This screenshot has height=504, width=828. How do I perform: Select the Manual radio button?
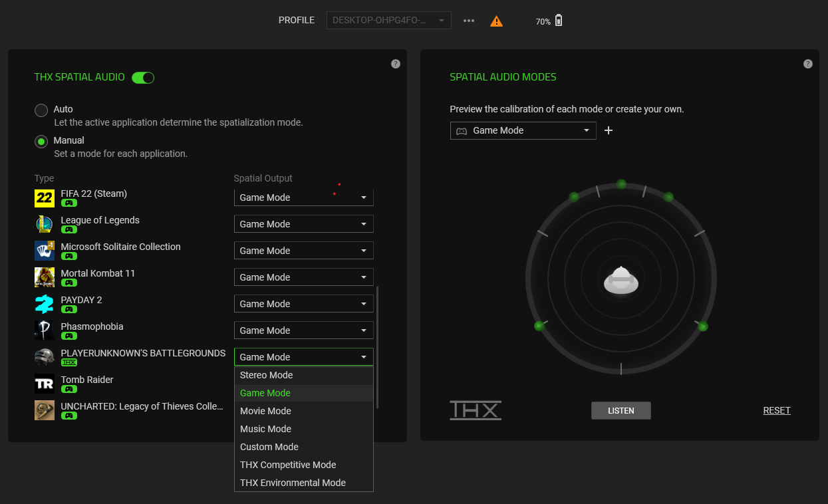(41, 142)
